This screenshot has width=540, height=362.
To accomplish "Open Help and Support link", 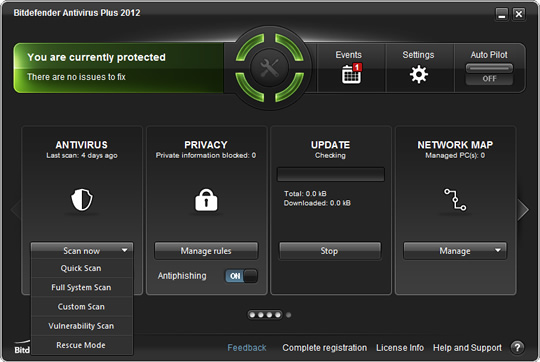I will pos(467,348).
